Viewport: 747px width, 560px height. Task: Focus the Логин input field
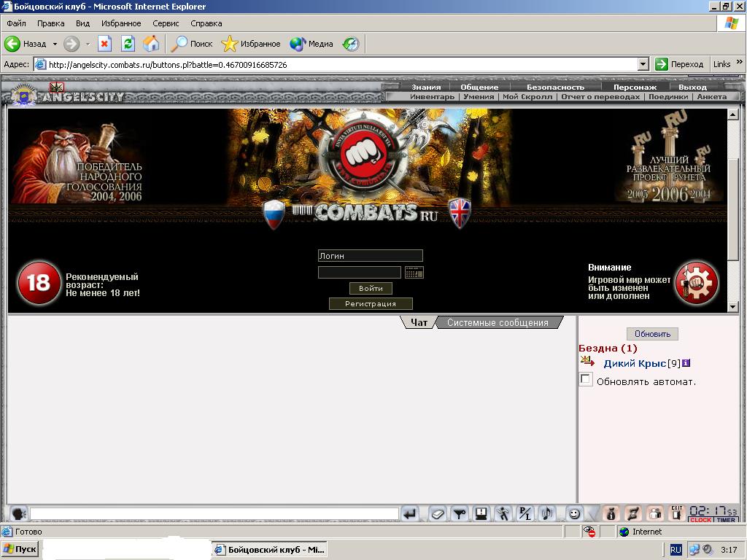coord(370,256)
